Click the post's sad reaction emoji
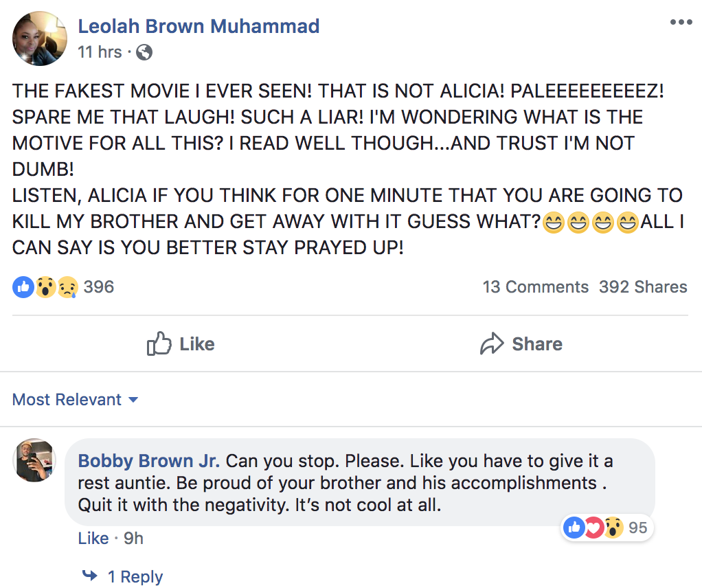Viewport: 702px width, 588px height. (67, 286)
